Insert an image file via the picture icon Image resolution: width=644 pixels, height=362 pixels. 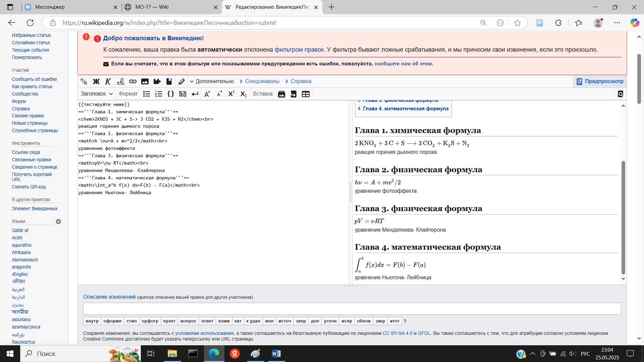(x=145, y=81)
